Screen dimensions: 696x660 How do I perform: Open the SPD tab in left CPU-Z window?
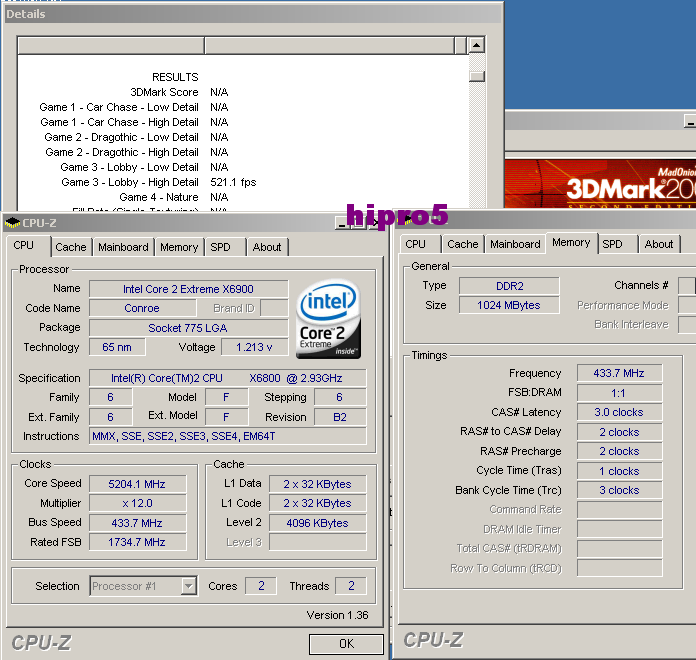point(225,247)
